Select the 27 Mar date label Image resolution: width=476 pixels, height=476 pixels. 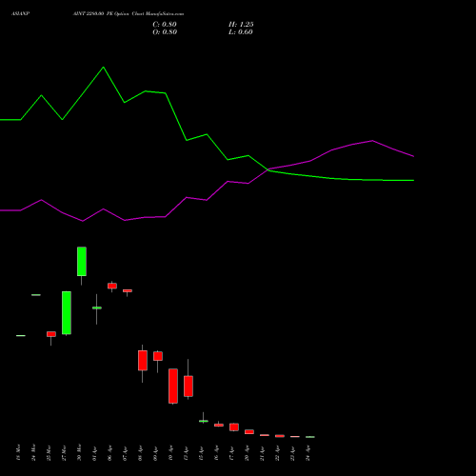64,452
